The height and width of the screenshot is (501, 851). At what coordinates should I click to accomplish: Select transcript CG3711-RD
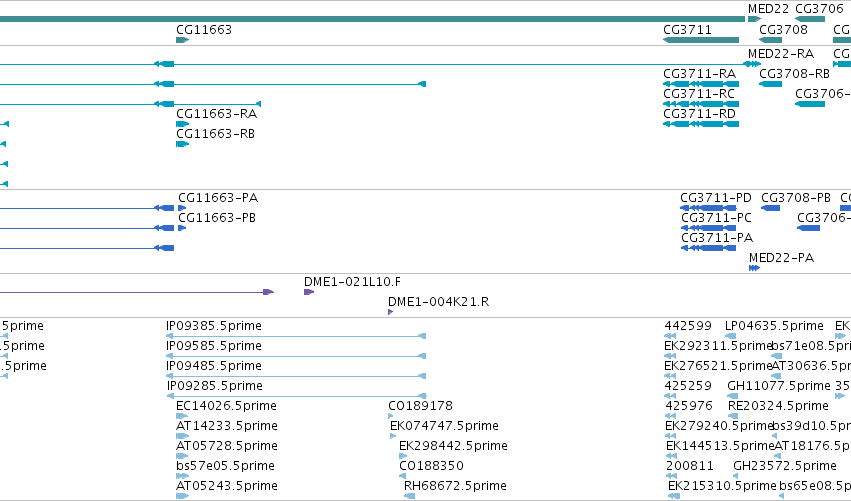point(699,114)
